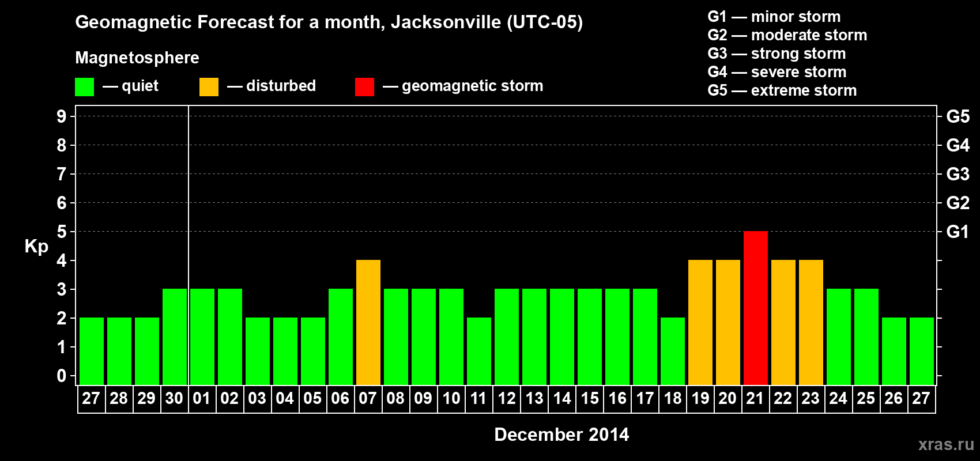Click the 'quiet' legend label
980x461 pixels.
coord(140,86)
